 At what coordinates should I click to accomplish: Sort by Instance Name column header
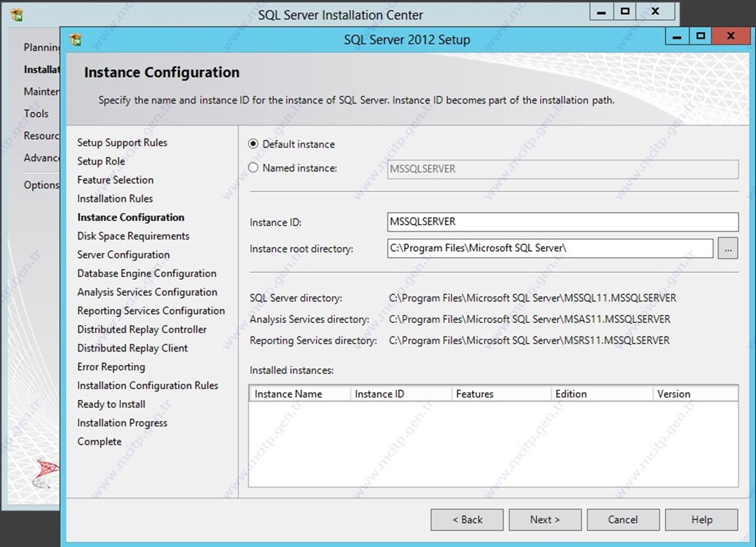[300, 394]
